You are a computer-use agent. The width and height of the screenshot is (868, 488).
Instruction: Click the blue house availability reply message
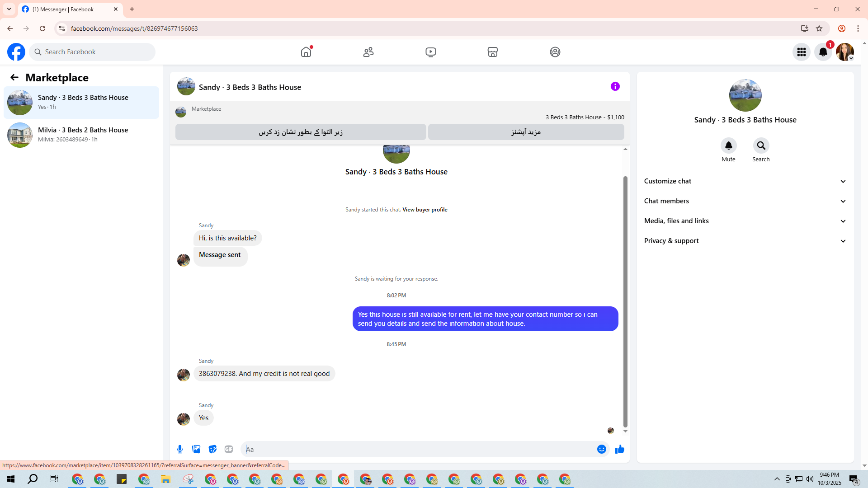point(486,319)
